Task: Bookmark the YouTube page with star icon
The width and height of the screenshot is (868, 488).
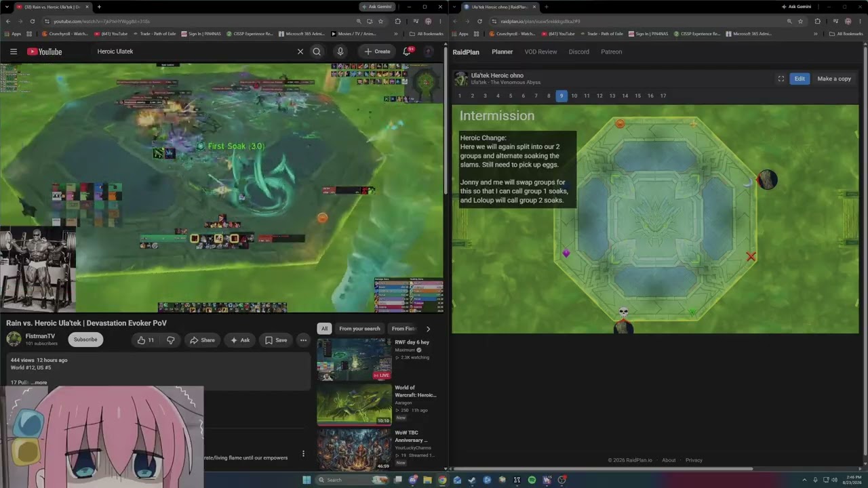Action: pyautogui.click(x=380, y=22)
